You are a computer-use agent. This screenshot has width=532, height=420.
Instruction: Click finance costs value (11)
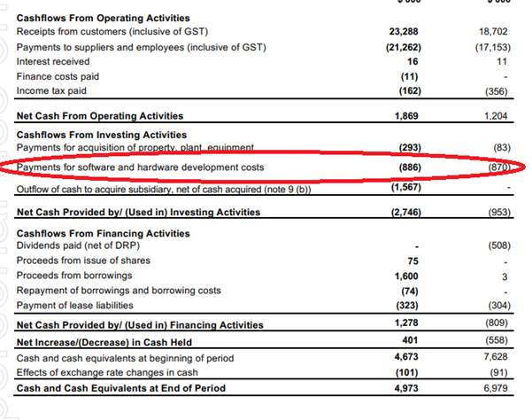pyautogui.click(x=409, y=76)
